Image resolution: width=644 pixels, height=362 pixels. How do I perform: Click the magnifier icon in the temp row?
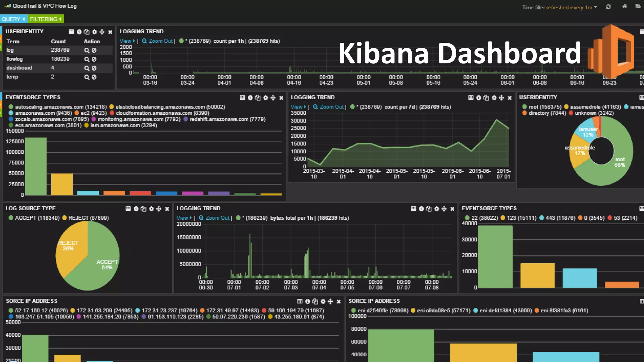click(x=86, y=77)
